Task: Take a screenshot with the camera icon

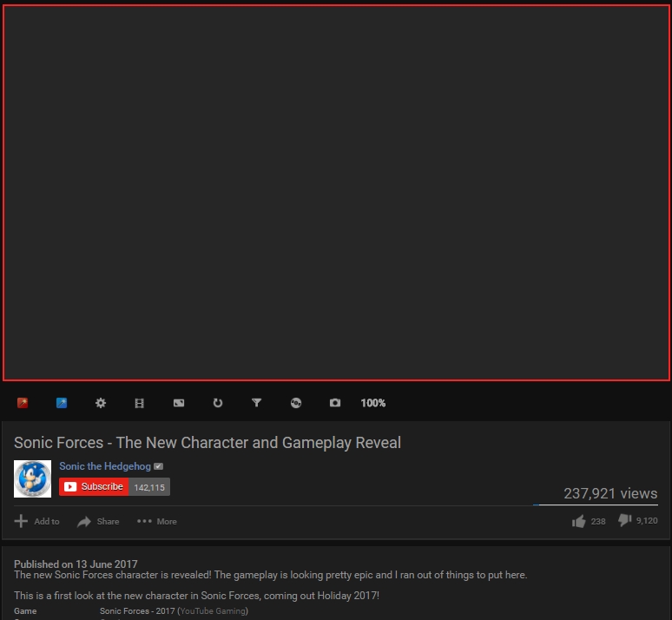Action: click(335, 403)
